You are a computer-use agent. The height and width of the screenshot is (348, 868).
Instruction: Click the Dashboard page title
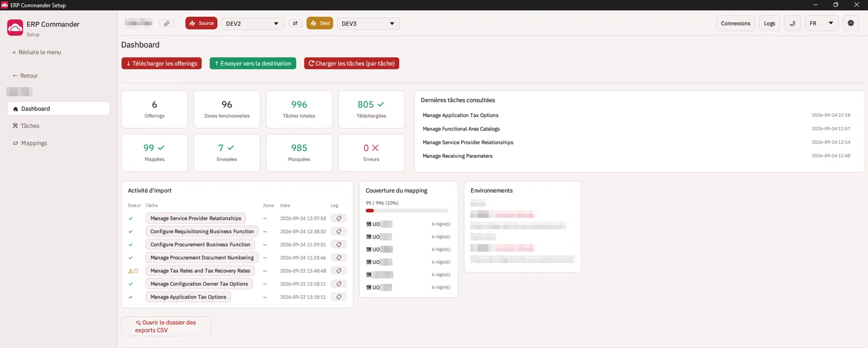[141, 45]
